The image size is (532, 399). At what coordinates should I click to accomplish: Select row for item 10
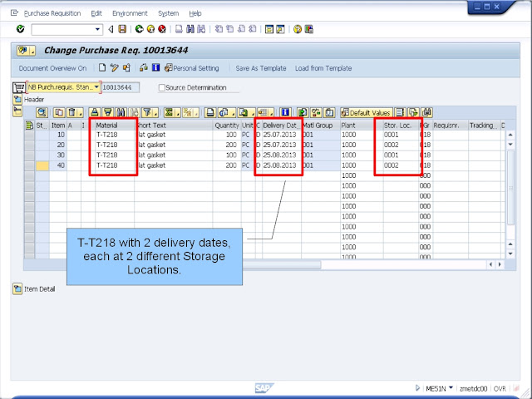[x=30, y=135]
